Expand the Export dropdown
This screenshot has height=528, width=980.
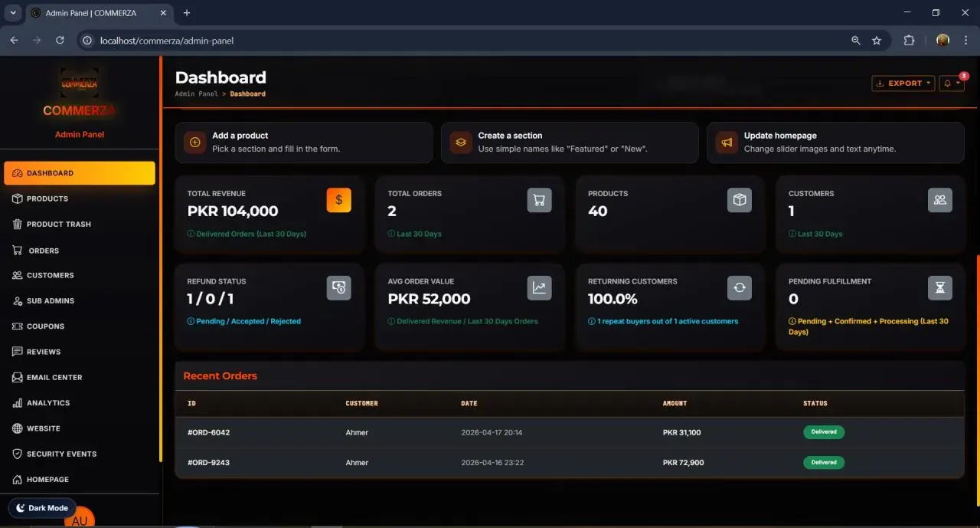click(x=903, y=83)
